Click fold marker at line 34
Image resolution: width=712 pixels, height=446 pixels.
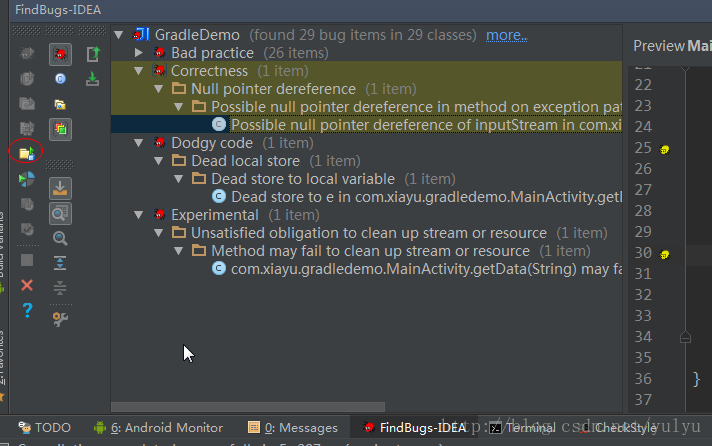click(685, 337)
